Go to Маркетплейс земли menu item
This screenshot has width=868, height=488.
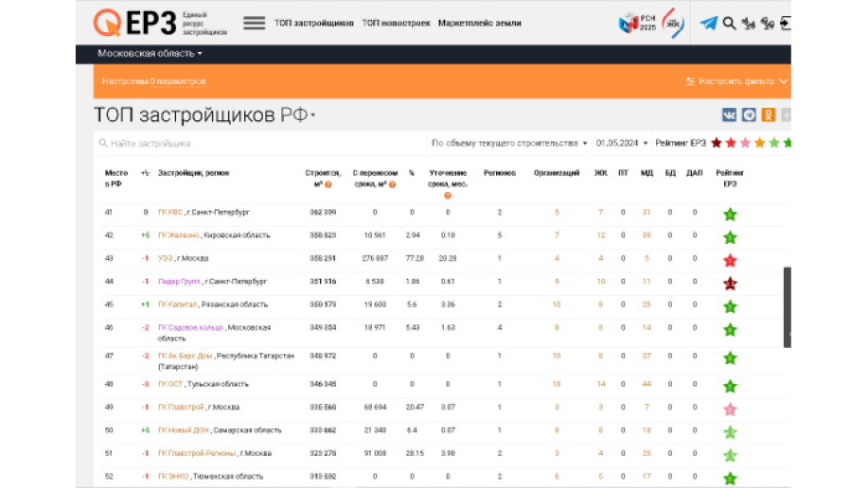479,23
